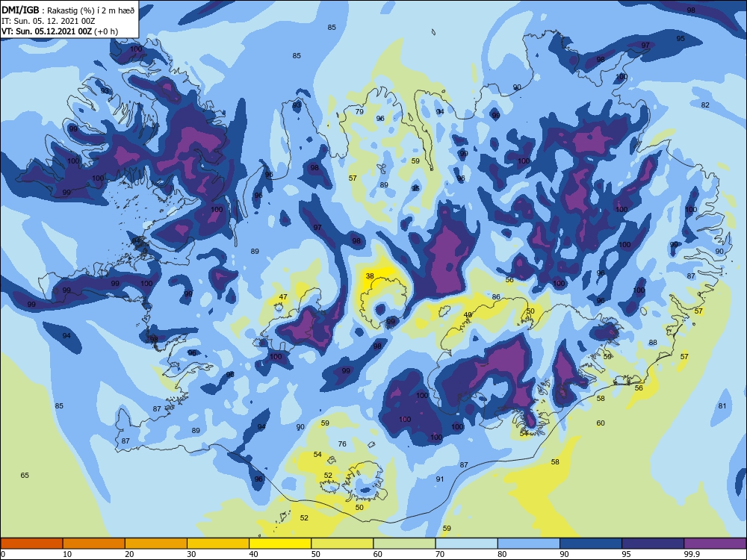
Task: Click the legend scale label '99.9'
Action: coord(692,554)
